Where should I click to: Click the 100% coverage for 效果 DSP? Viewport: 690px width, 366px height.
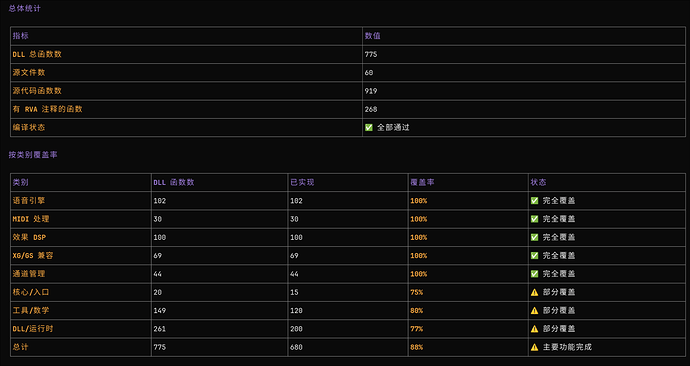pos(419,237)
